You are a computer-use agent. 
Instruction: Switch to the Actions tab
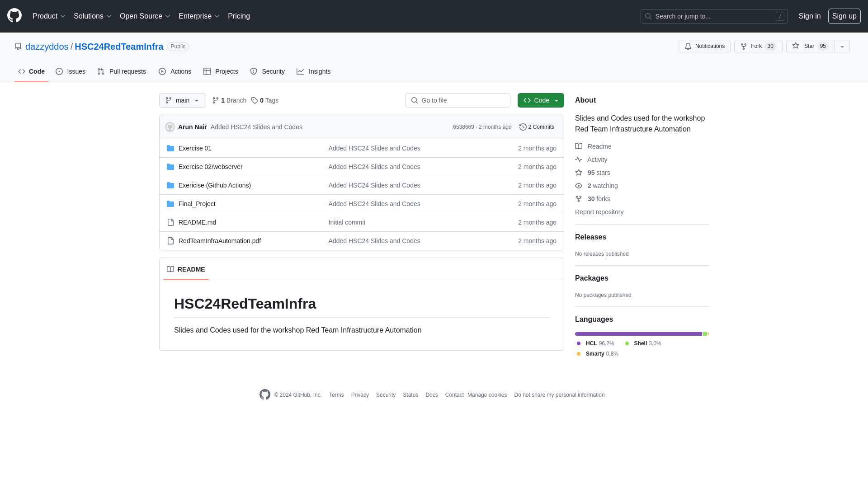[x=175, y=71]
